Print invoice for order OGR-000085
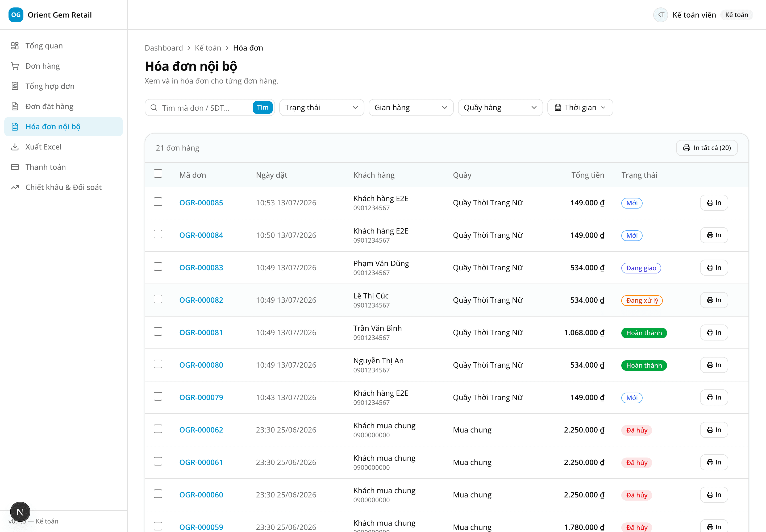This screenshot has width=766, height=532. pyautogui.click(x=714, y=203)
